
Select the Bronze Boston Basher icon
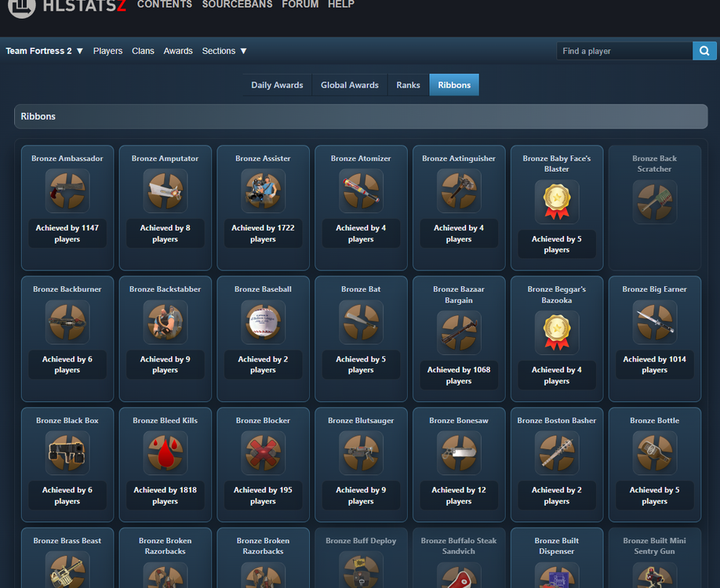click(557, 453)
